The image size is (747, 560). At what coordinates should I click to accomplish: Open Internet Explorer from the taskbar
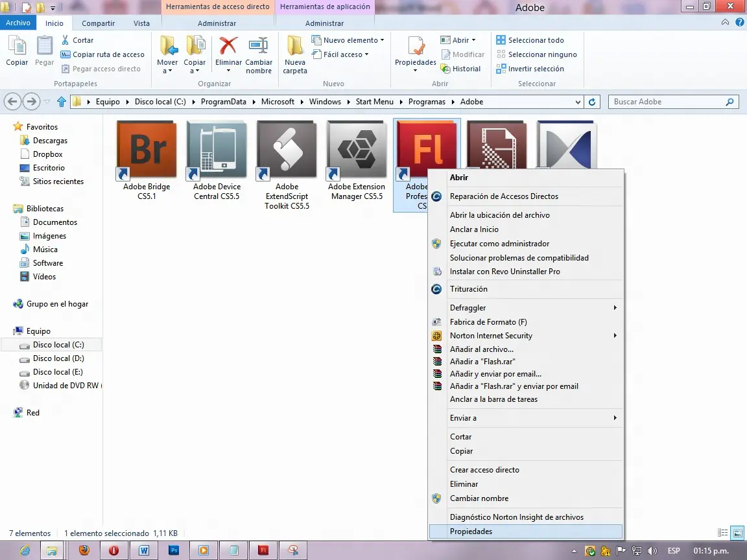(x=24, y=550)
